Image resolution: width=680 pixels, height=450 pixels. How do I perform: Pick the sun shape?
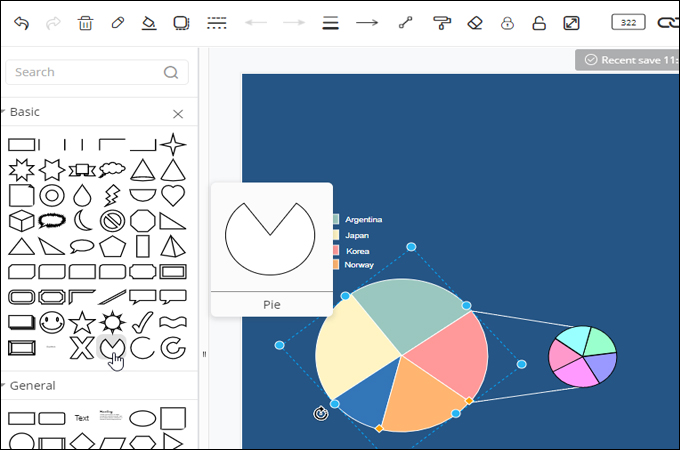point(112,322)
